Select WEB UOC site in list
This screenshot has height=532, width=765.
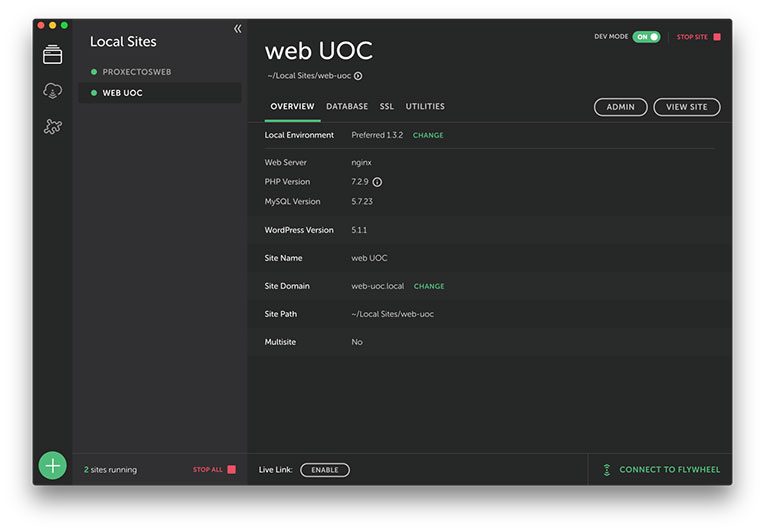pyautogui.click(x=160, y=93)
